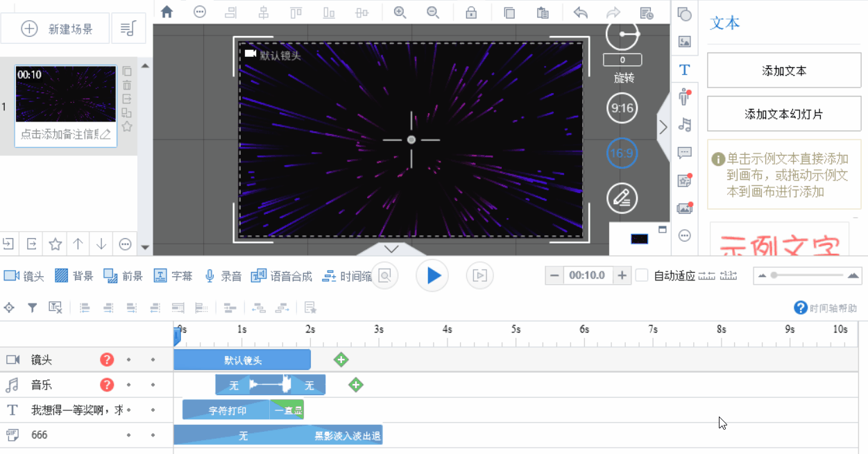Open the top toolbar ellipsis menu
Viewport: 868px width, 454px height.
[200, 12]
